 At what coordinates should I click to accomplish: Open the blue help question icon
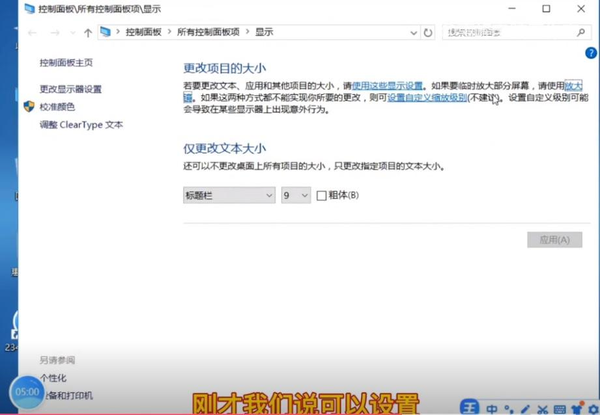click(x=591, y=53)
